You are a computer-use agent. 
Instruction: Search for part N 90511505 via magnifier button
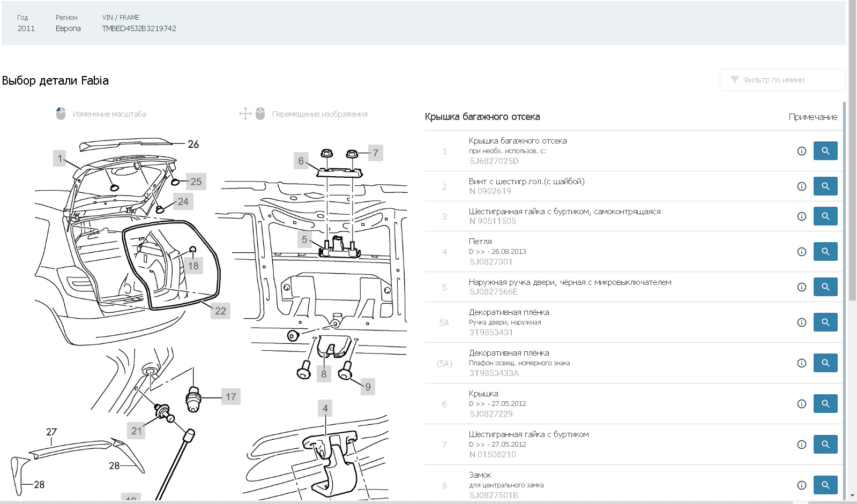coord(825,216)
